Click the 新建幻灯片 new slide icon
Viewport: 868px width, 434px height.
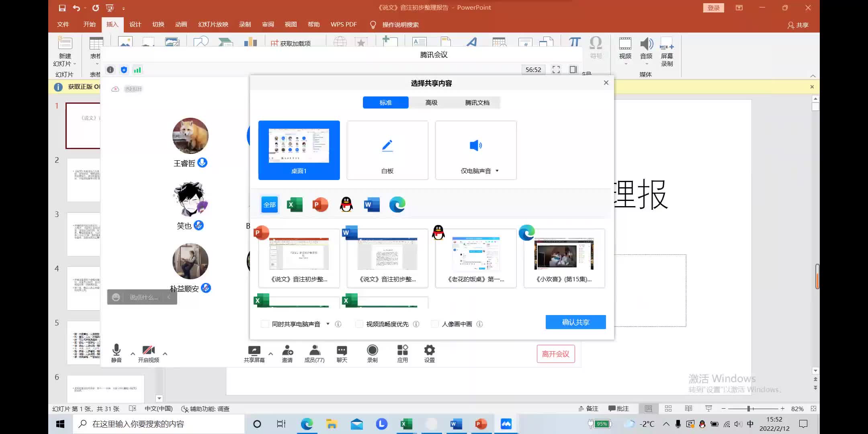pos(65,43)
